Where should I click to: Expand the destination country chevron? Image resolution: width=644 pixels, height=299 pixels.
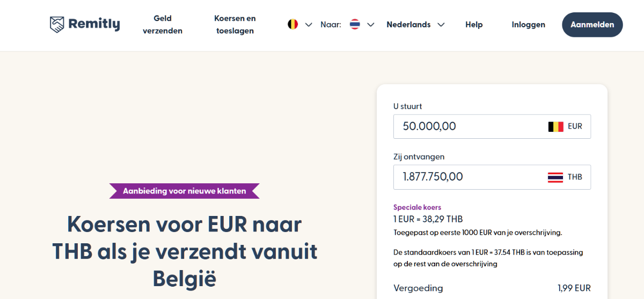pos(371,25)
